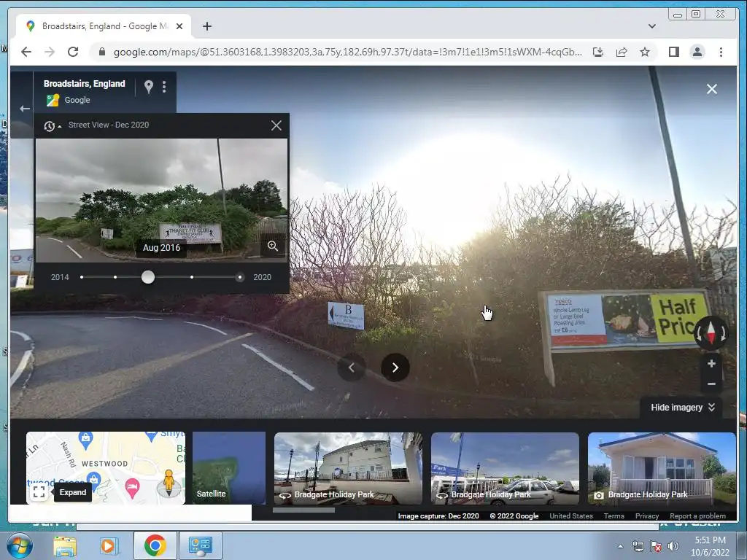The image size is (747, 560).
Task: Click the Aug 2016 timeline slider handle
Action: tap(148, 277)
